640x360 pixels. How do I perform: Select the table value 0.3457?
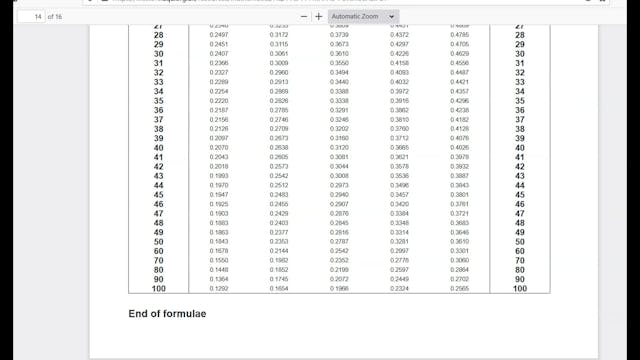399,194
